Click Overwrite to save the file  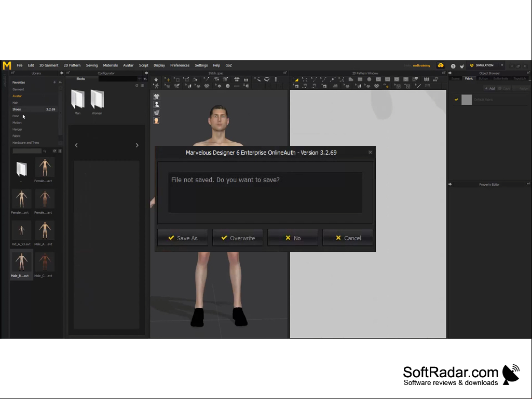[x=238, y=238]
